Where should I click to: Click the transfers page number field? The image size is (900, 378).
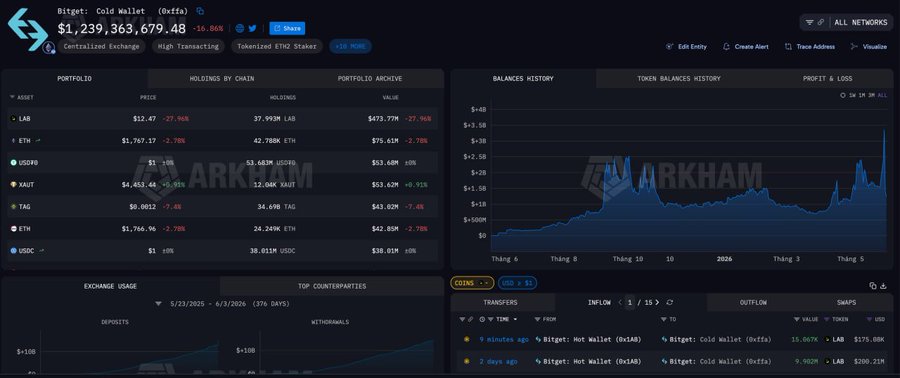click(630, 302)
